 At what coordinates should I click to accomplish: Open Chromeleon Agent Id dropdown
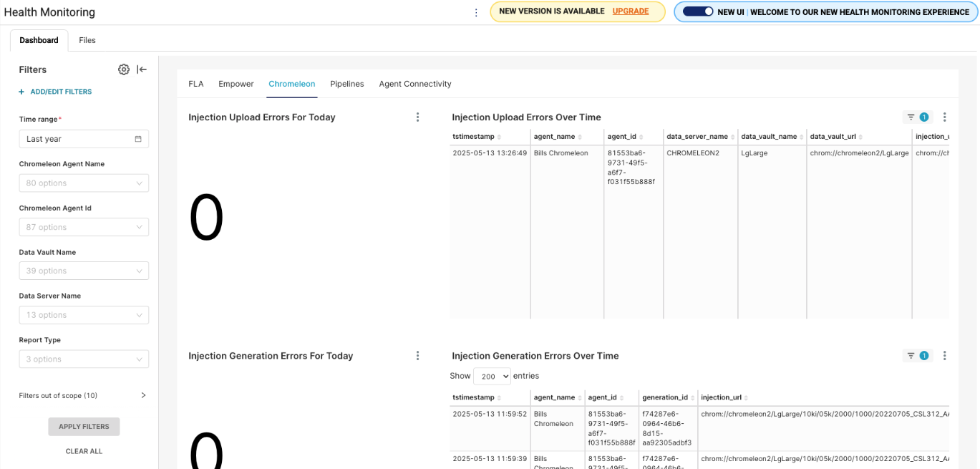pos(84,227)
